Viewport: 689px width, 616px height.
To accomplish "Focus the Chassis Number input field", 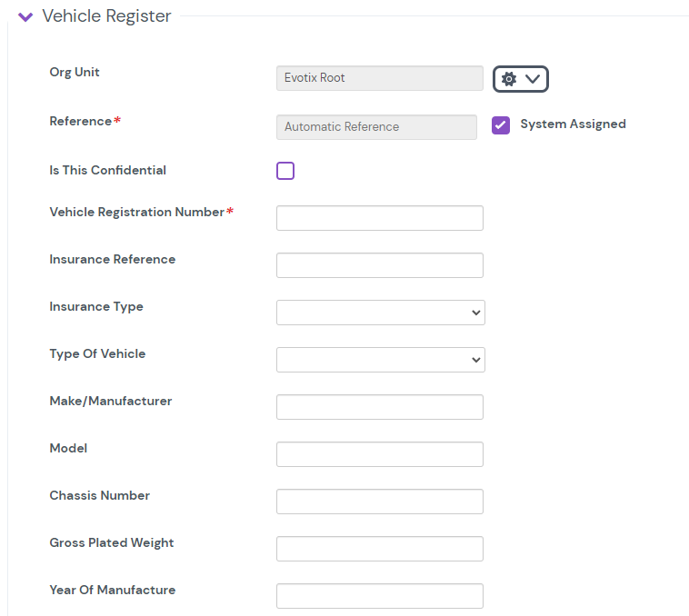I will click(x=380, y=502).
